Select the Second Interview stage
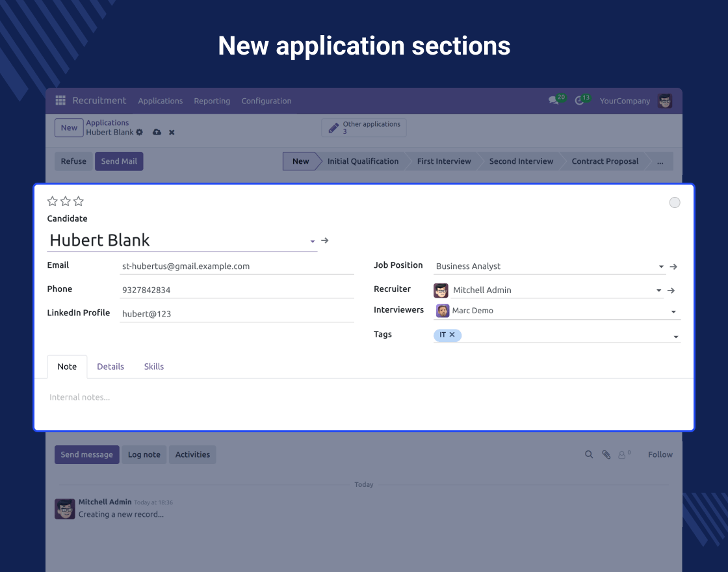The image size is (728, 572). [x=521, y=161]
